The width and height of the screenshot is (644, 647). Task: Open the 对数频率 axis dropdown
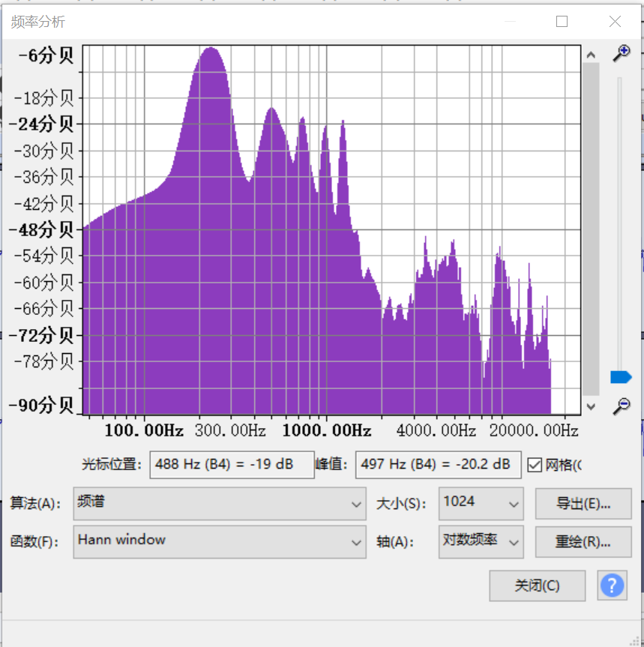(x=481, y=541)
